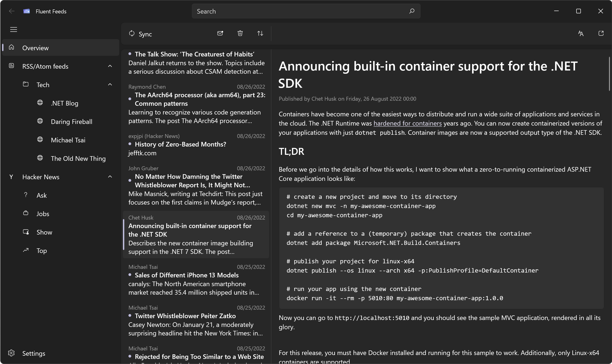Collapse the RSS/Atom feeds section
612x364 pixels.
[110, 66]
